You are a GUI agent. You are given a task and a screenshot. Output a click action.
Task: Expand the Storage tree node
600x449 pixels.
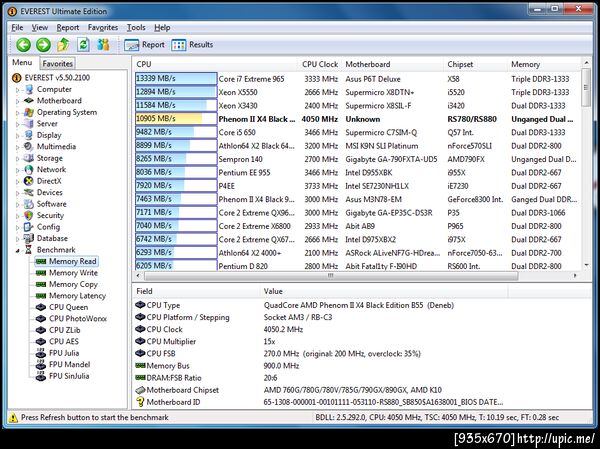click(x=18, y=159)
